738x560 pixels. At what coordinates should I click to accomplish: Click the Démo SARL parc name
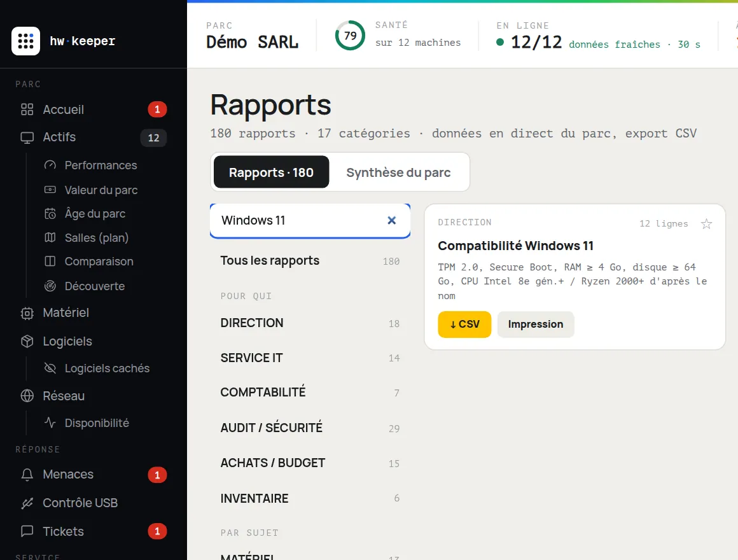click(x=253, y=43)
